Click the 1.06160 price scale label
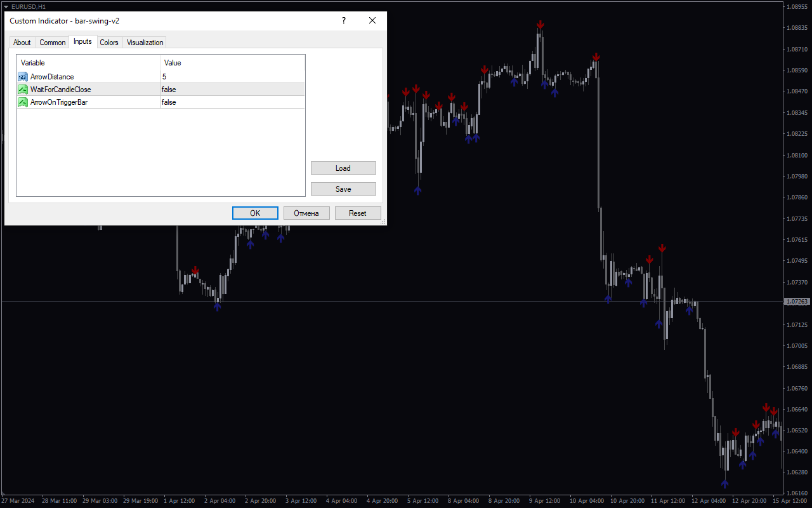 tap(797, 493)
